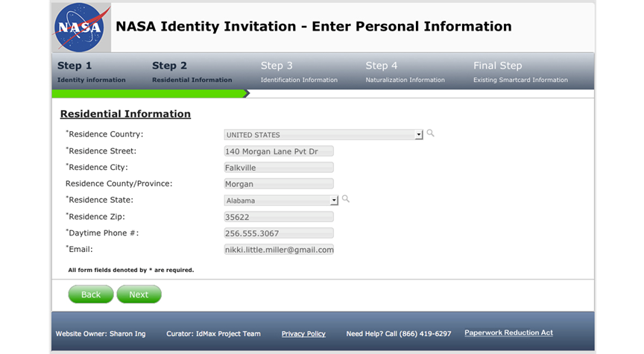Go to Step 1 Identity information
The height and width of the screenshot is (354, 644).
(91, 72)
